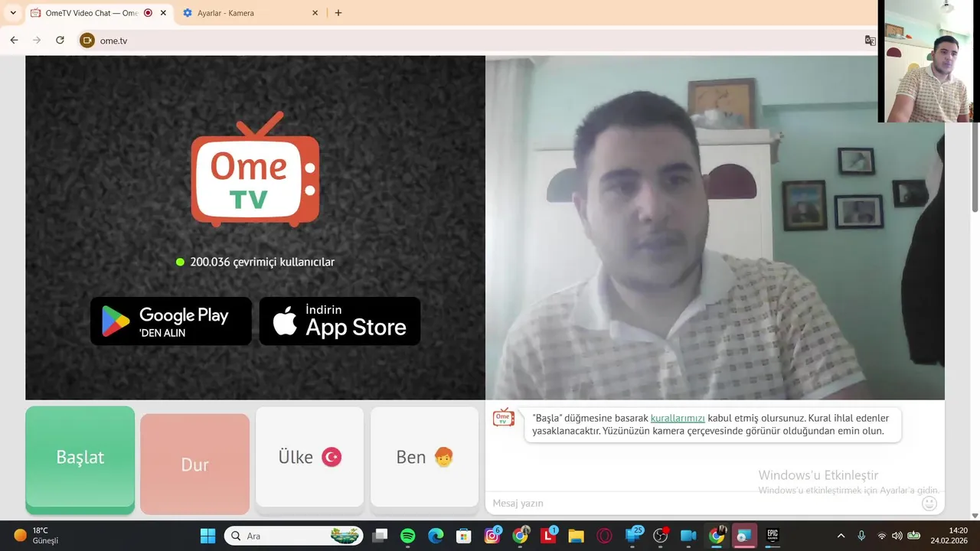This screenshot has width=980, height=551.
Task: Open Spotify from the taskbar
Action: 408,536
